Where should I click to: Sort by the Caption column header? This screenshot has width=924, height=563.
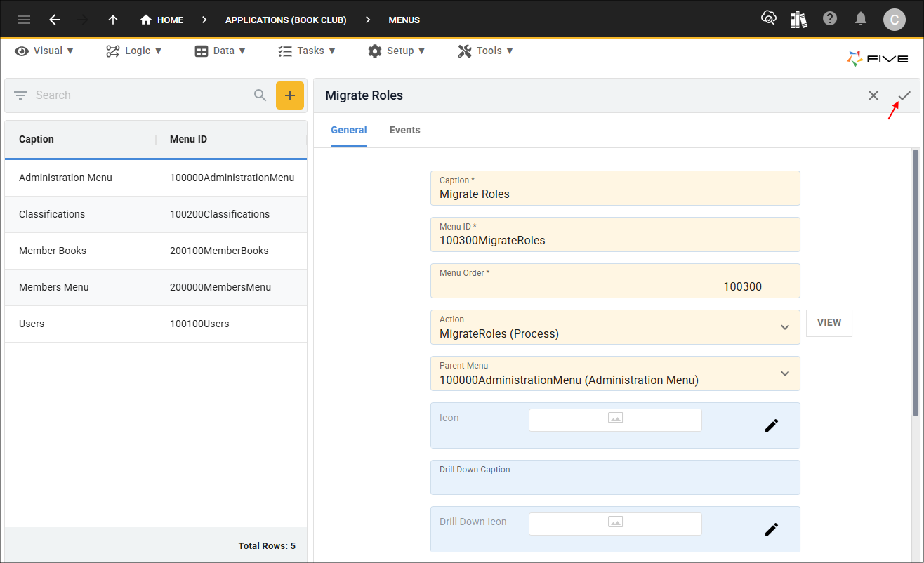tap(37, 139)
